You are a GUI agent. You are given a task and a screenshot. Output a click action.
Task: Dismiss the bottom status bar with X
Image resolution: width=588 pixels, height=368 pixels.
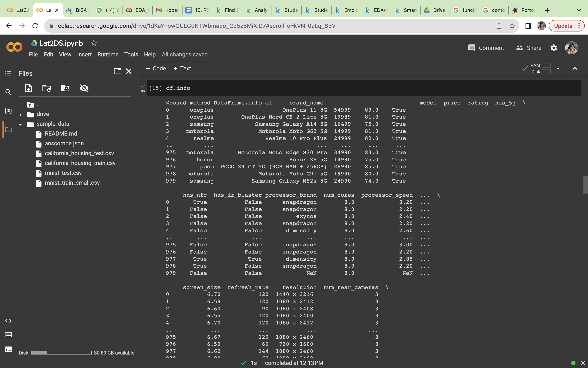click(583, 363)
